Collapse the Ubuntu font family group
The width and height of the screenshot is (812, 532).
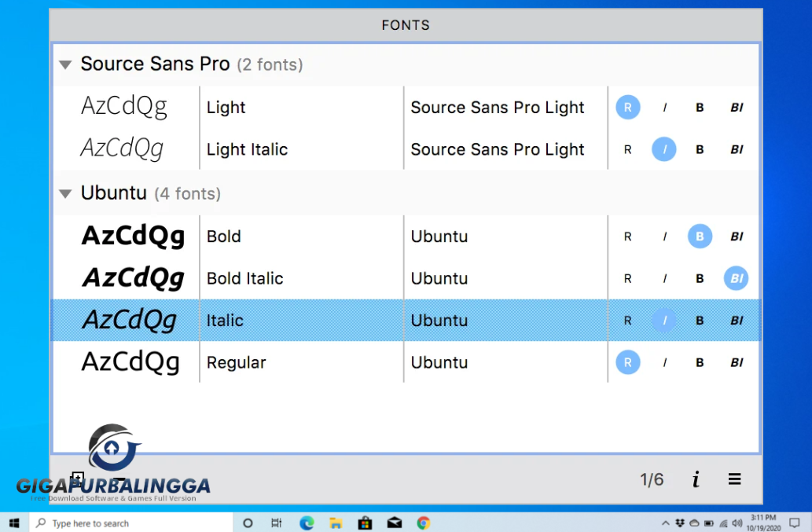pos(65,193)
